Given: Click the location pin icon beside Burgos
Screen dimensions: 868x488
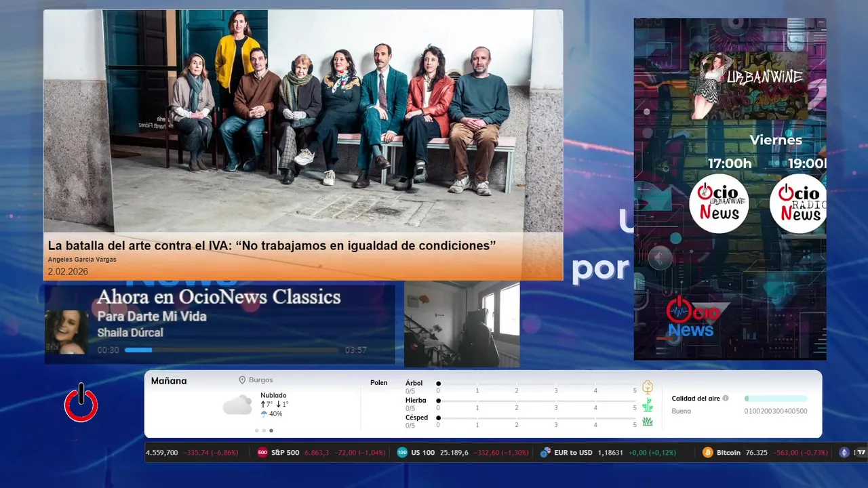Looking at the screenshot, I should 242,381.
